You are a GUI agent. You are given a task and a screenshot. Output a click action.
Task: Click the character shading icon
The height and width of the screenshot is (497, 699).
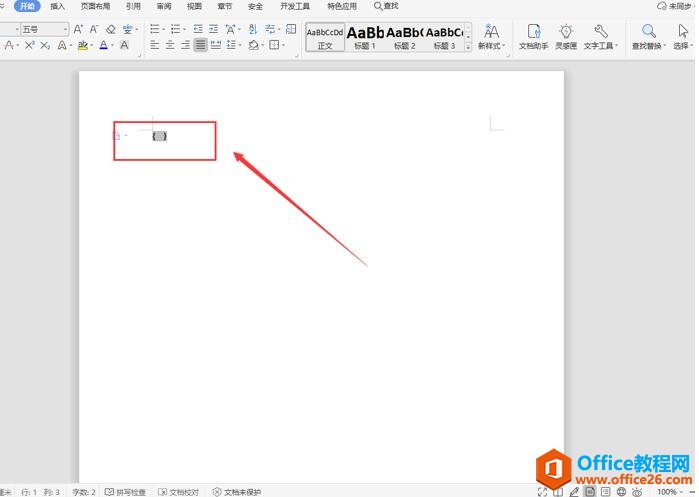(124, 45)
